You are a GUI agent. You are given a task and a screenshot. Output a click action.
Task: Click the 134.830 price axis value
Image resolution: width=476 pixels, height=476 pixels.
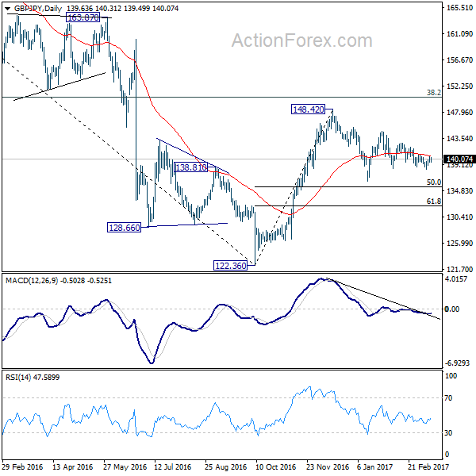459,191
